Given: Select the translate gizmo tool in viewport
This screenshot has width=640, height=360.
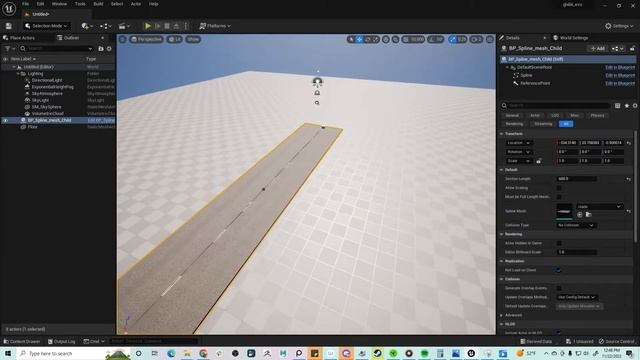Looking at the screenshot, I should coord(359,39).
